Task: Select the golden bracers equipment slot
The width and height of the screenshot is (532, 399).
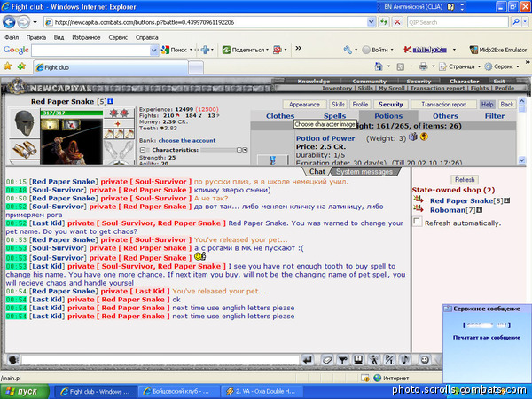Action: click(24, 149)
